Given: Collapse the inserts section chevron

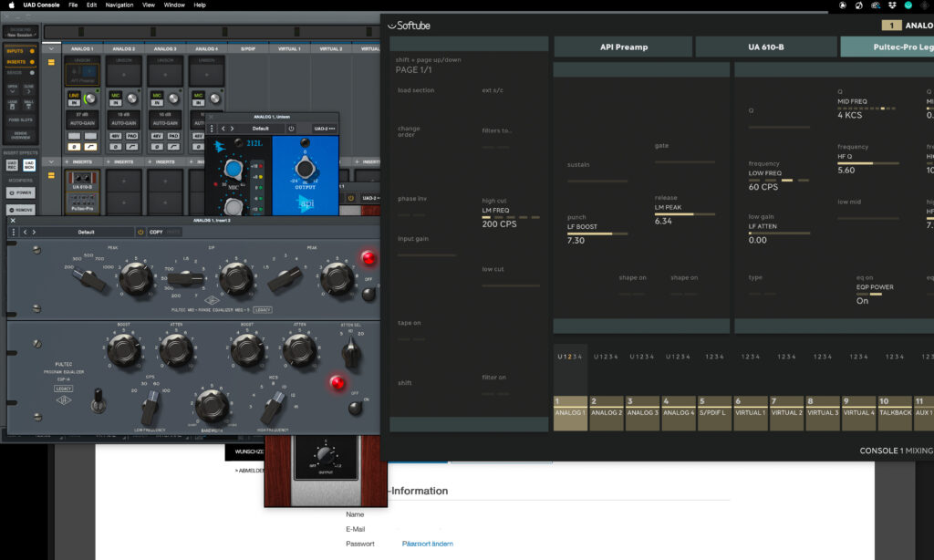Looking at the screenshot, I should tap(51, 161).
